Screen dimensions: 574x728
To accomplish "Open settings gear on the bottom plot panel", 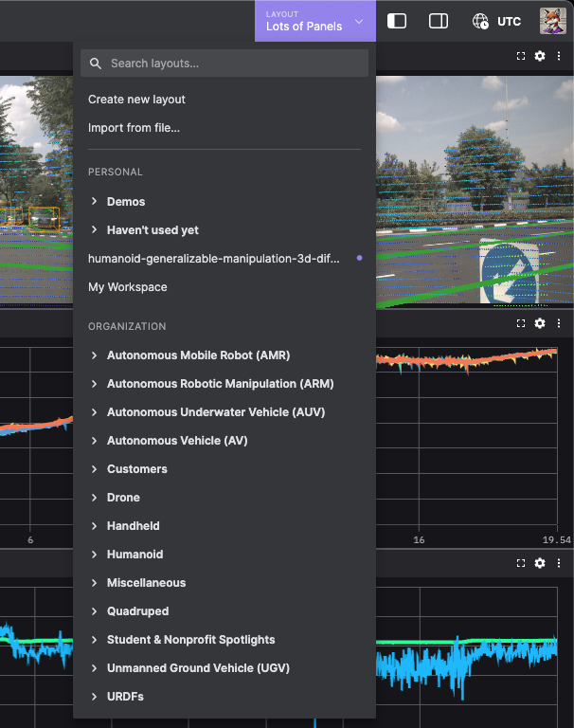I will (540, 563).
